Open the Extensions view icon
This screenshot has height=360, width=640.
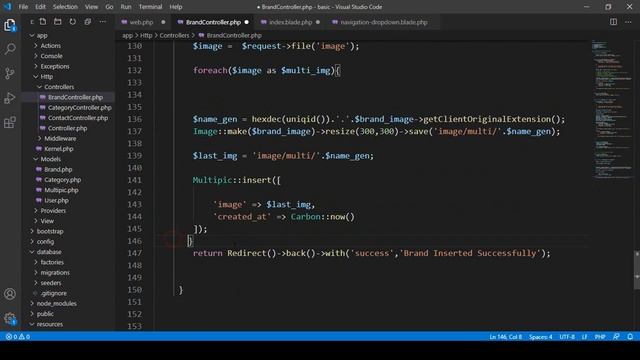click(10, 122)
